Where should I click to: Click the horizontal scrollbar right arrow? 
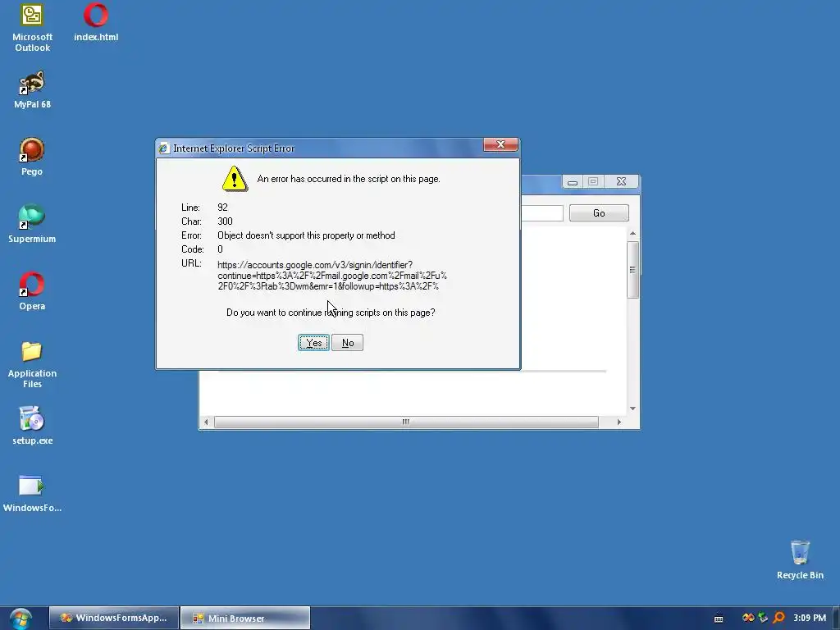click(619, 422)
